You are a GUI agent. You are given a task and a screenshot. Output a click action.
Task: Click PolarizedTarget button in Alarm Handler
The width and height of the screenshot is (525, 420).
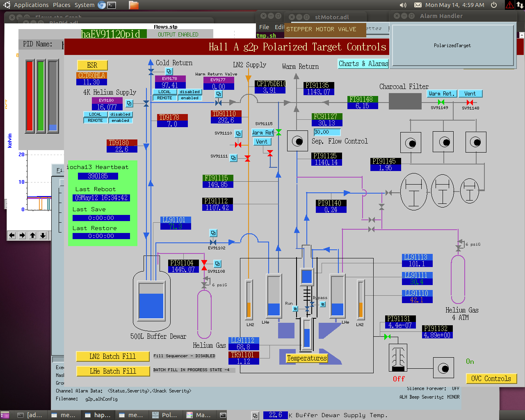pos(452,46)
